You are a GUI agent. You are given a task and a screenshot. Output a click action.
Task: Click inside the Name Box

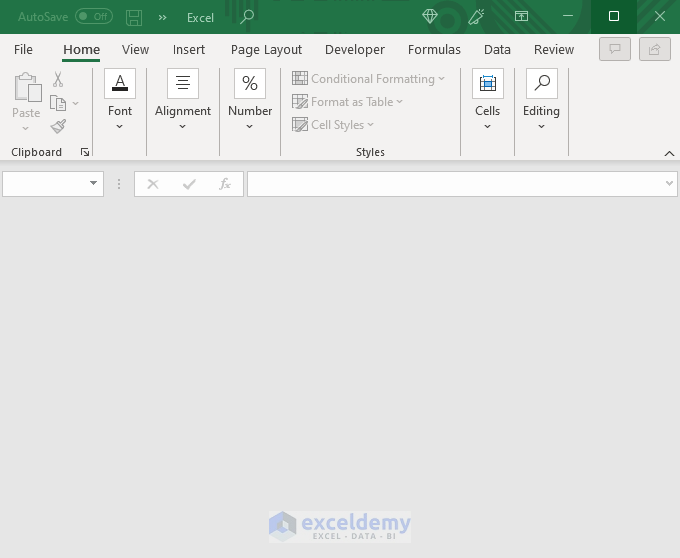click(x=45, y=184)
